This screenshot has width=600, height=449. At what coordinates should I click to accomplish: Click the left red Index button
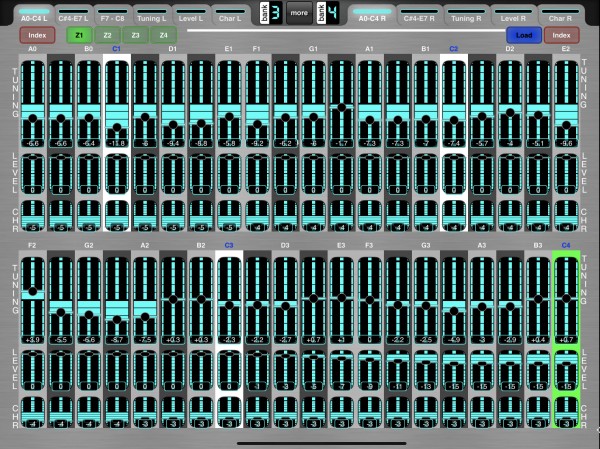[x=37, y=35]
